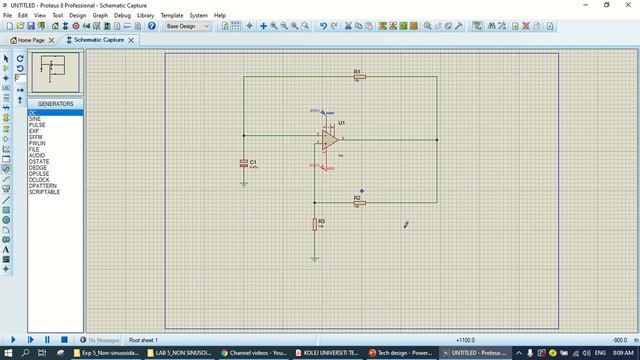Image resolution: width=640 pixels, height=360 pixels.
Task: Select the SINE generator in the list
Action: pyautogui.click(x=56, y=119)
